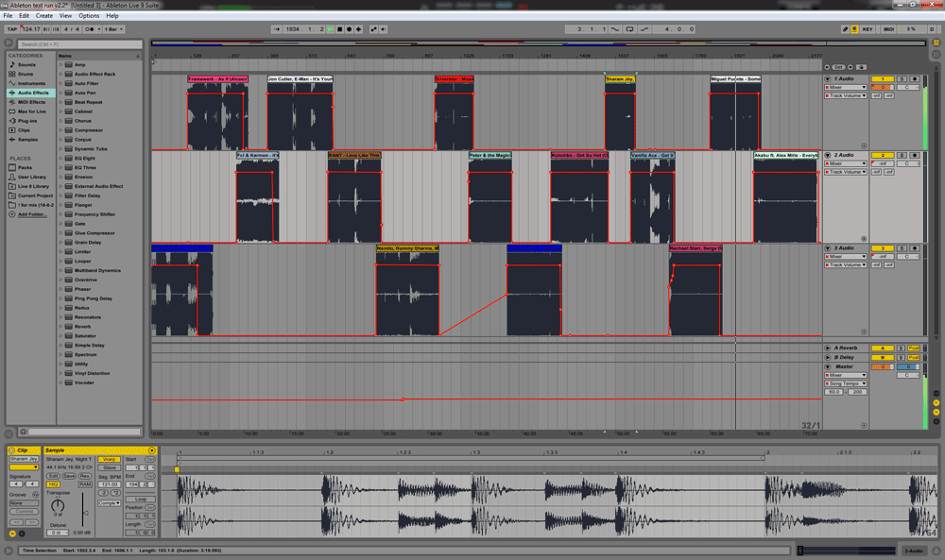This screenshot has width=945, height=560.
Task: Solo track 1 Audio
Action: pyautogui.click(x=902, y=79)
